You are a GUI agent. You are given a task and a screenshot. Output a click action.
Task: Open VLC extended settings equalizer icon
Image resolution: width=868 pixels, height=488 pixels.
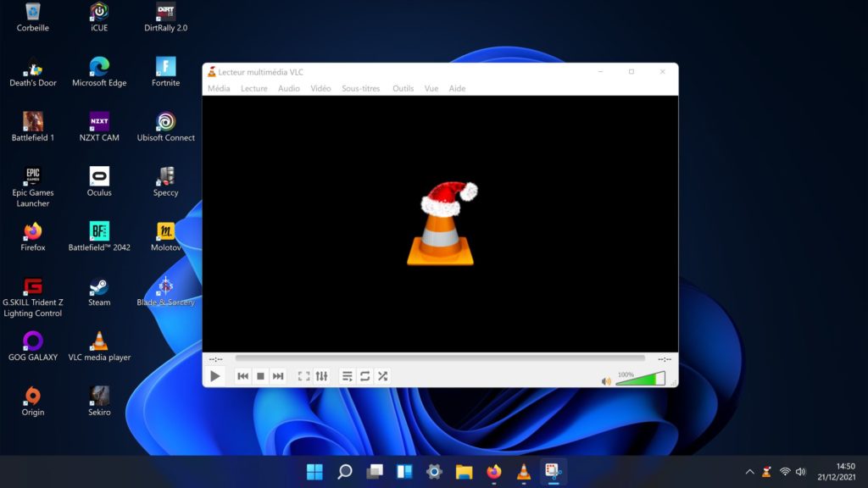(x=321, y=376)
